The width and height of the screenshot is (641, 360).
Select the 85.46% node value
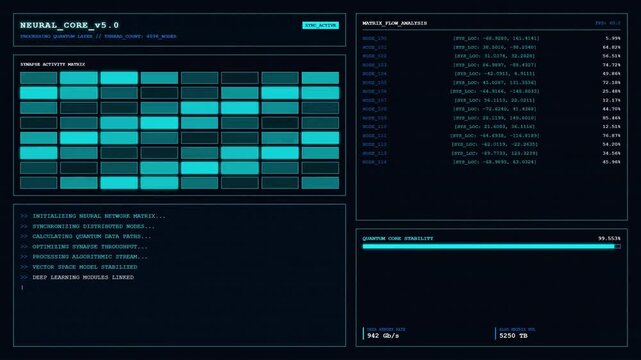click(x=612, y=118)
